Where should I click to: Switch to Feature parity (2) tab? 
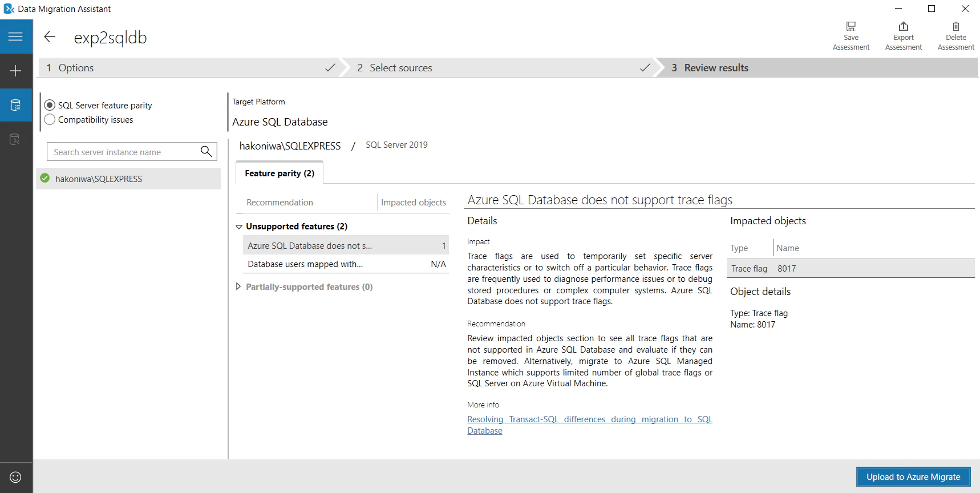click(280, 173)
